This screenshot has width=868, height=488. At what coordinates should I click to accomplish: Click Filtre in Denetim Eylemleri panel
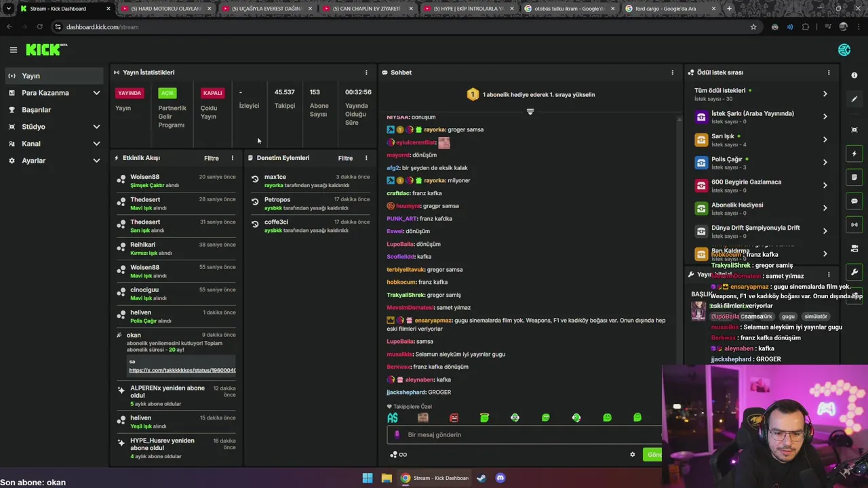click(x=346, y=158)
